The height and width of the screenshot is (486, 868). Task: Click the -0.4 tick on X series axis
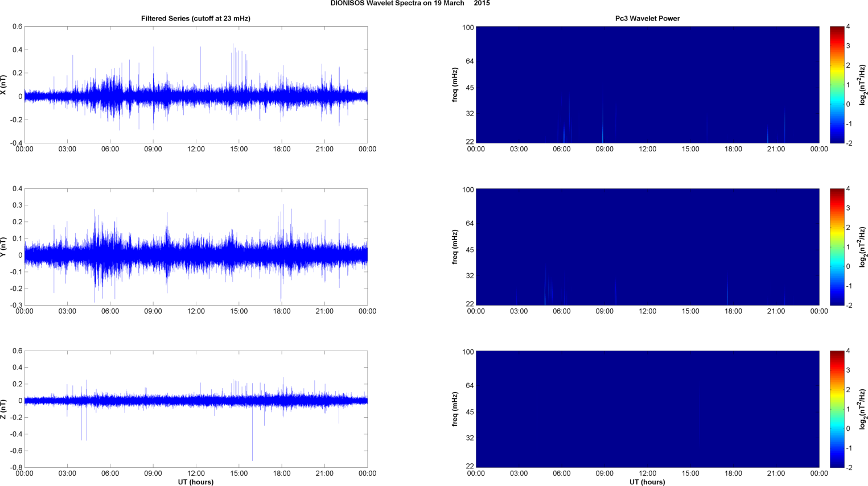pyautogui.click(x=15, y=143)
